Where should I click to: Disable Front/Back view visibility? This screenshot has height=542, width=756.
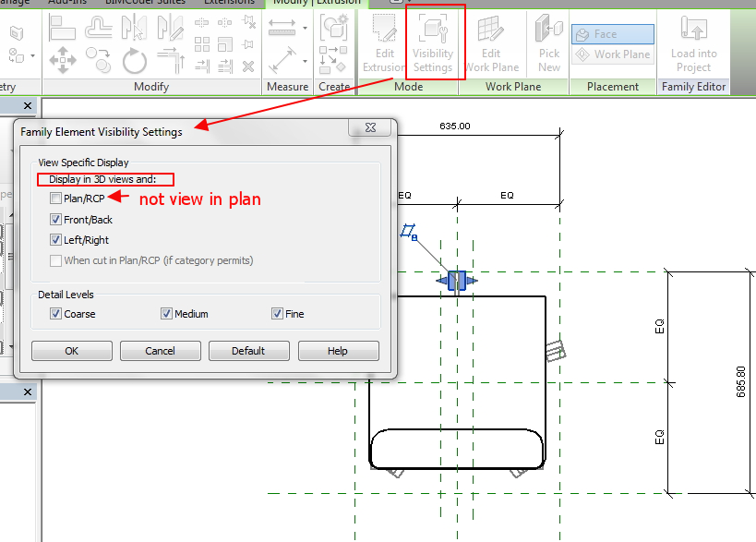54,220
